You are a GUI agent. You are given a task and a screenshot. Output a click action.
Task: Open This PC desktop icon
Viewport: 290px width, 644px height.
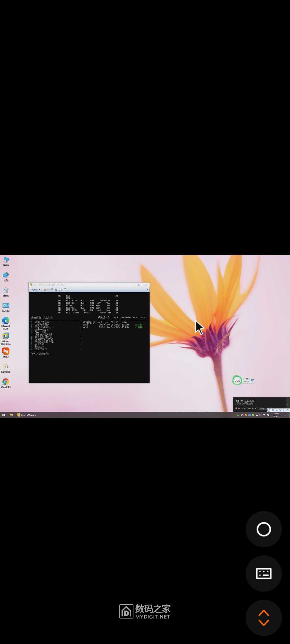(x=6, y=261)
